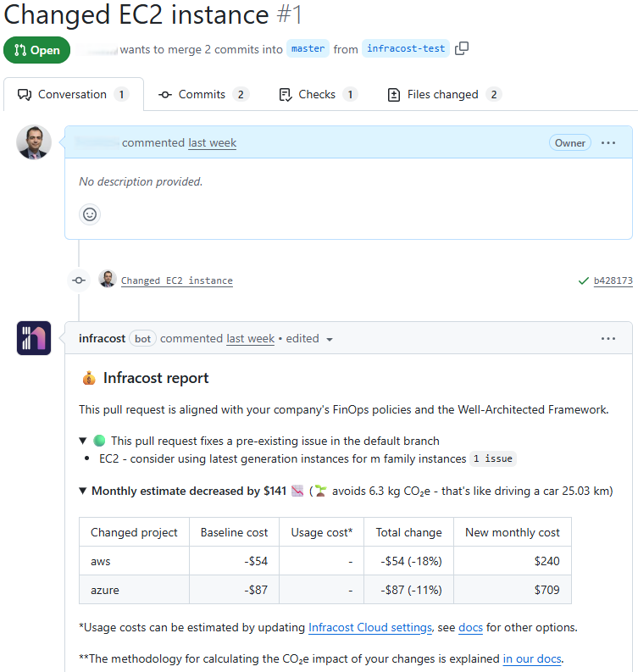Click the green commit status checkmark
Image resolution: width=638 pixels, height=672 pixels.
583,280
